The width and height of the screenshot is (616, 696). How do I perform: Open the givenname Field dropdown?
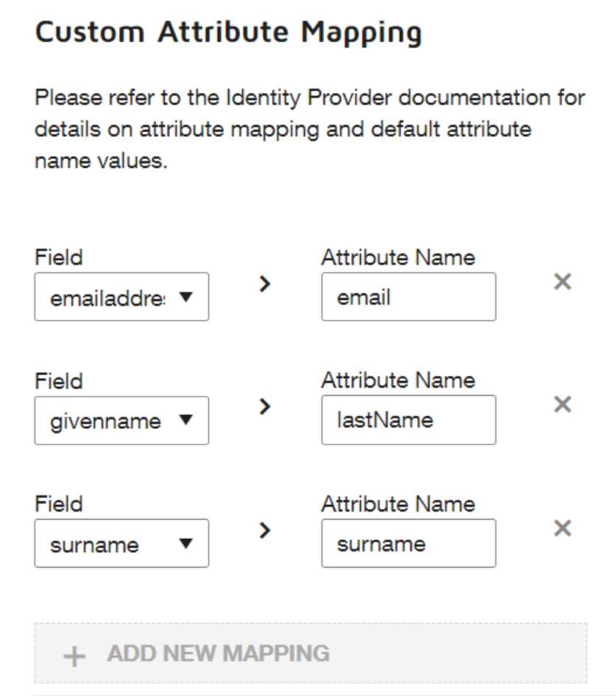121,420
